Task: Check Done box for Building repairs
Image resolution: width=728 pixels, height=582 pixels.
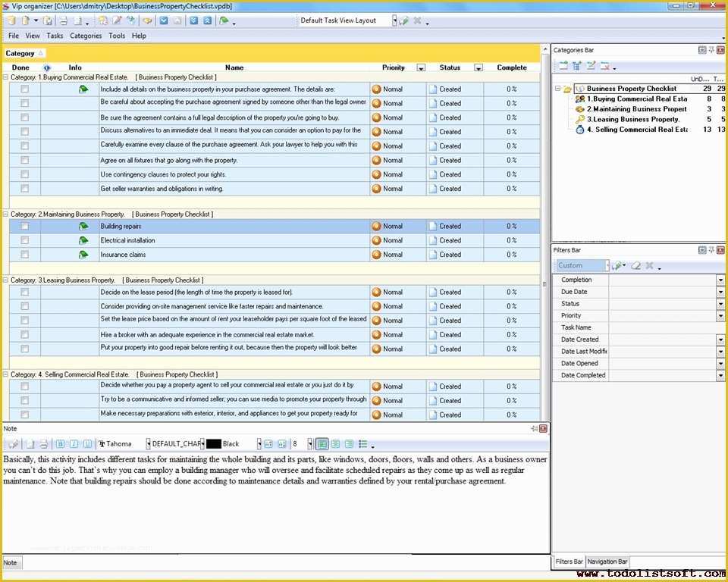Action: click(x=24, y=226)
